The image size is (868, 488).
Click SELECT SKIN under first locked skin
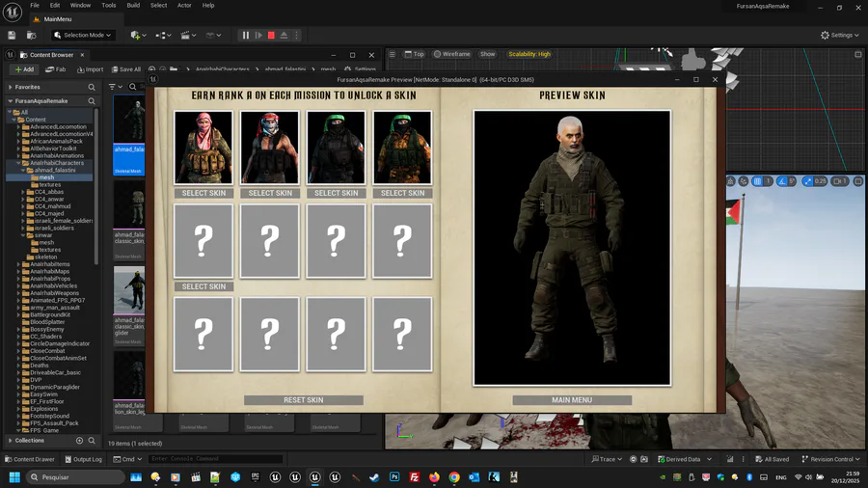tap(203, 286)
